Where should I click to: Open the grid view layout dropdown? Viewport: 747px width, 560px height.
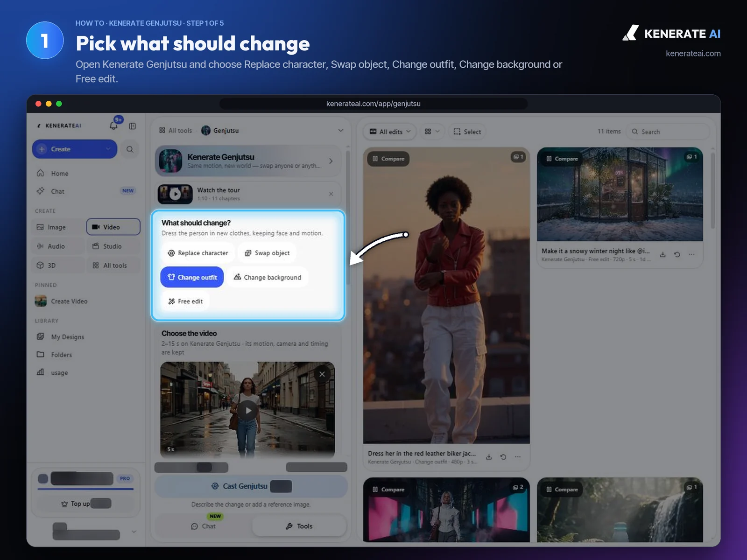pos(432,132)
